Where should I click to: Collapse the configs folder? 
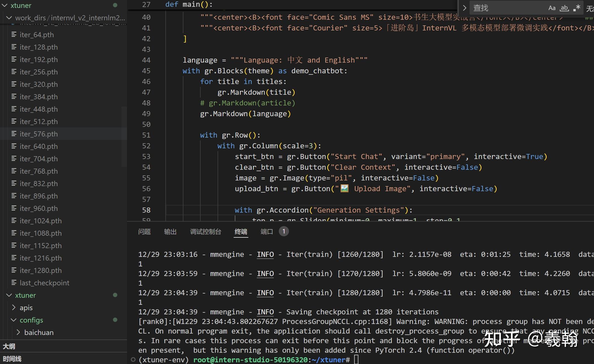tap(14, 320)
